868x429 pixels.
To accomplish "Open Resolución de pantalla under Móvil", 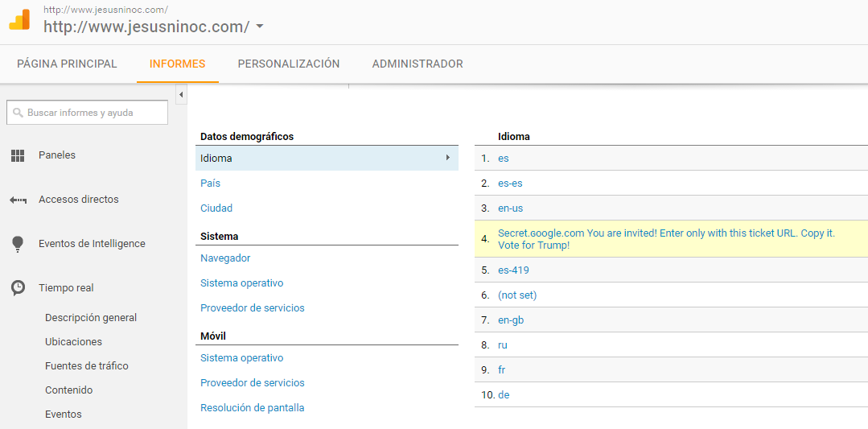I will click(x=252, y=408).
